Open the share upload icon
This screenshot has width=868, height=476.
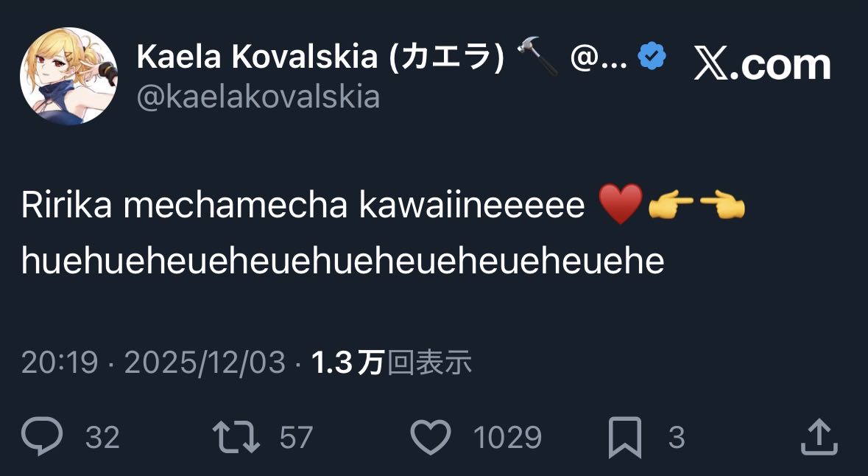pos(819,437)
